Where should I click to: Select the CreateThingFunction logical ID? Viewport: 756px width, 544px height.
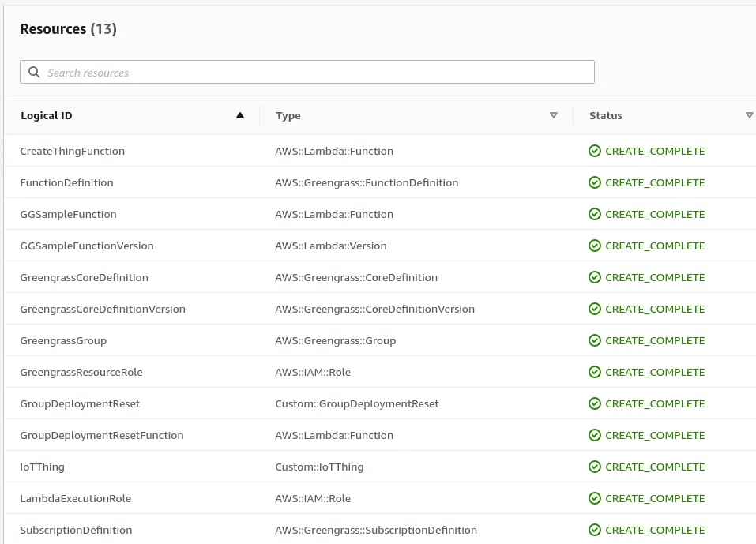pyautogui.click(x=73, y=152)
